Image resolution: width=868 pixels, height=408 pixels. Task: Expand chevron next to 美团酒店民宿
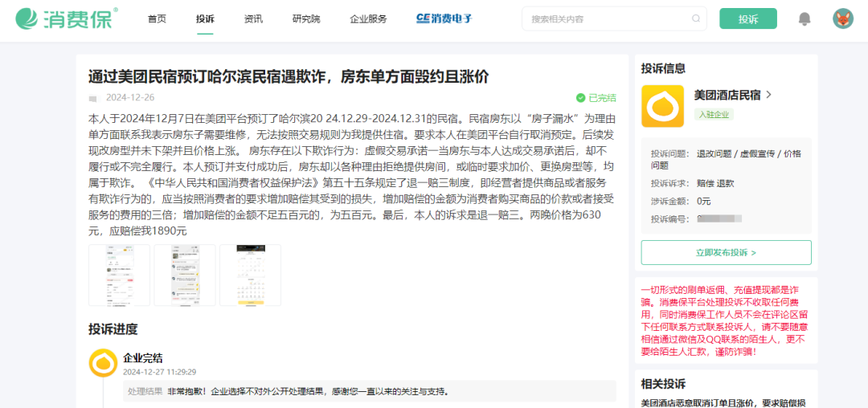click(768, 95)
